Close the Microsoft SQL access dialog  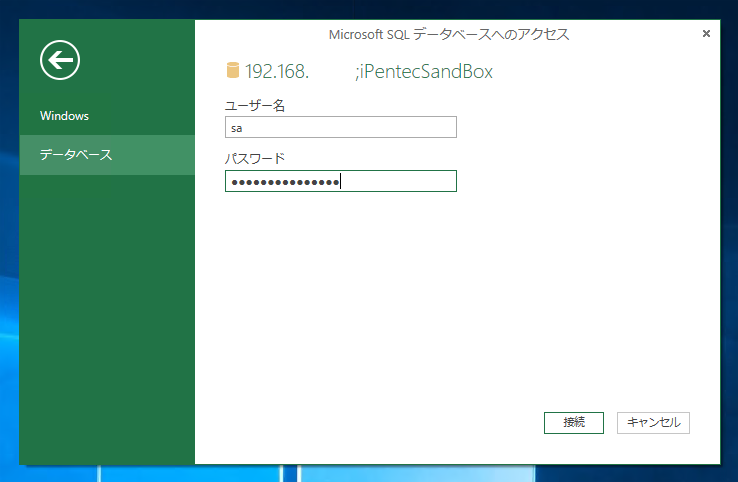coord(706,33)
